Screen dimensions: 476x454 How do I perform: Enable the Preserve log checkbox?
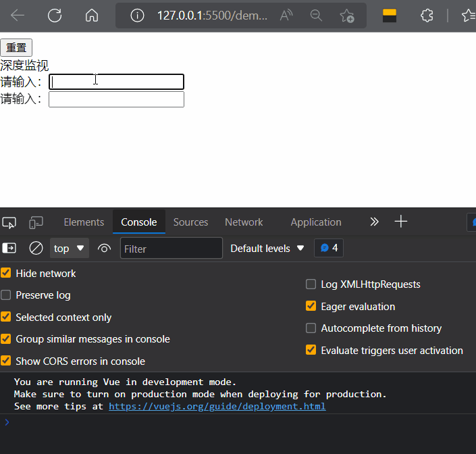coord(6,295)
